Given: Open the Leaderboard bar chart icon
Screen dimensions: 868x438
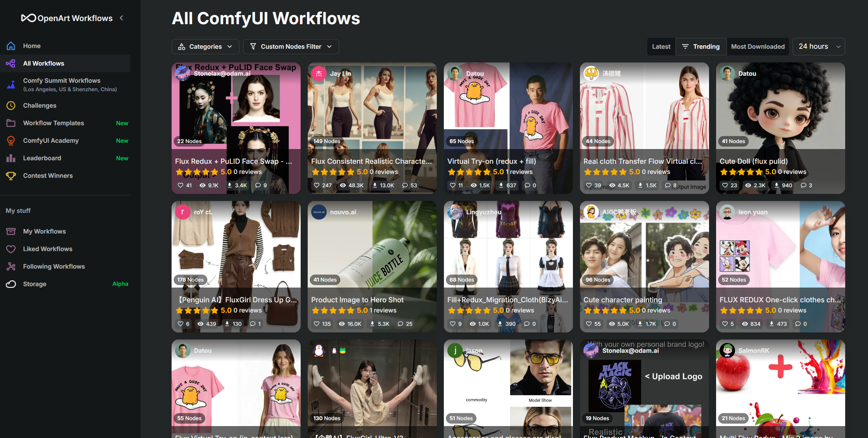Looking at the screenshot, I should pyautogui.click(x=11, y=158).
